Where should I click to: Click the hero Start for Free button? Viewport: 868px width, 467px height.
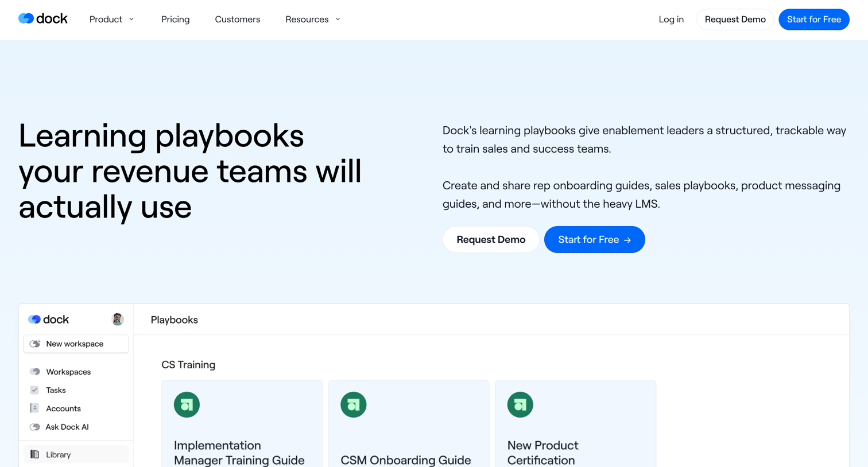click(594, 239)
